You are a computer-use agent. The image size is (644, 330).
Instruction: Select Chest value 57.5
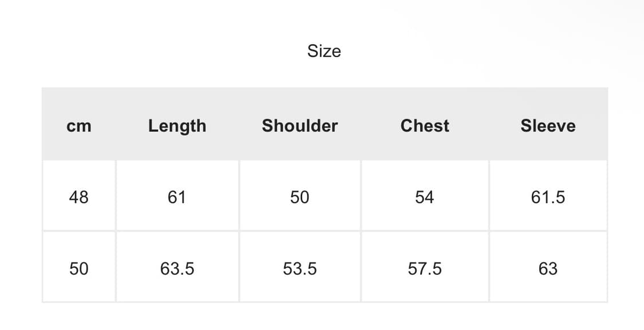pyautogui.click(x=425, y=268)
